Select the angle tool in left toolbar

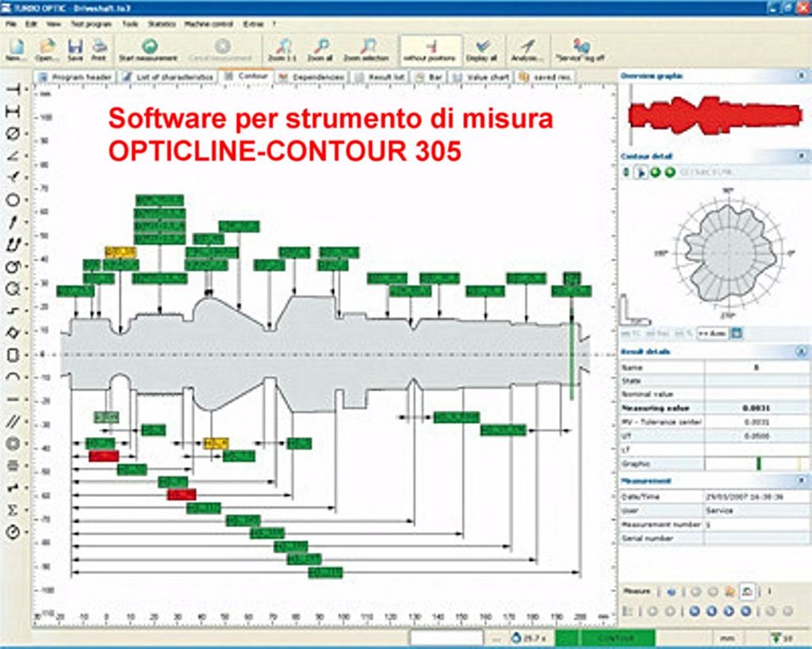(x=13, y=155)
